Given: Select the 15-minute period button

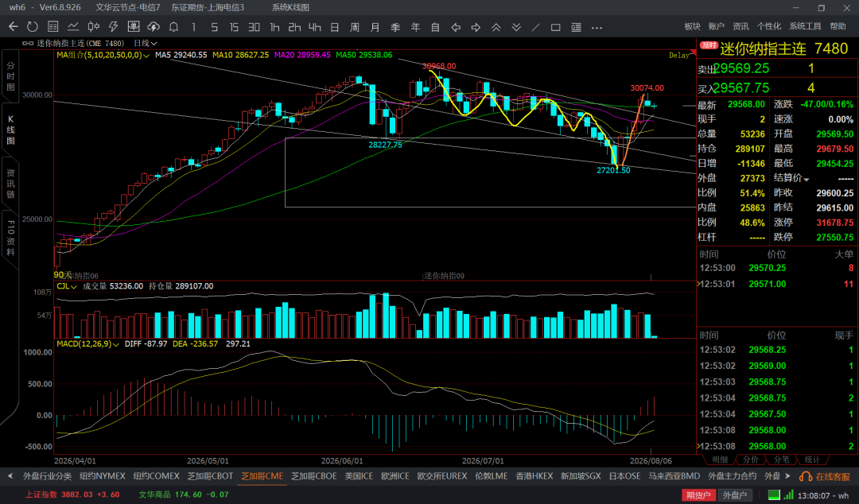Looking at the screenshot, I should [x=234, y=27].
